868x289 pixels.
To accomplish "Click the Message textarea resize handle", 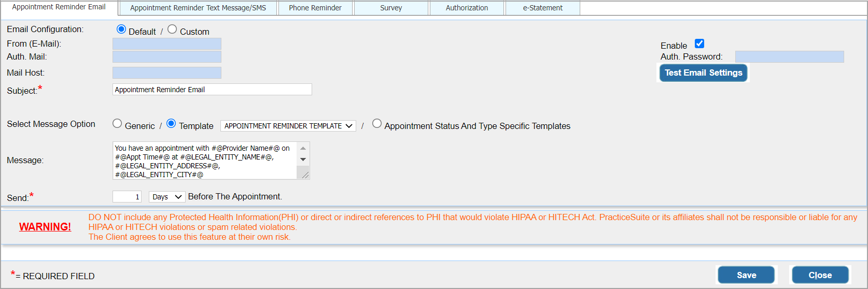I will click(305, 175).
